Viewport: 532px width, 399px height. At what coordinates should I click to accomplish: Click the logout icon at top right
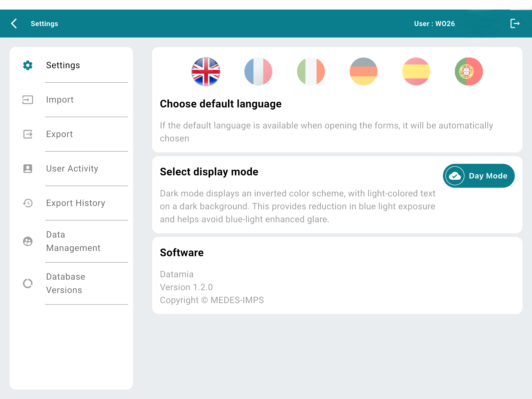coord(515,24)
